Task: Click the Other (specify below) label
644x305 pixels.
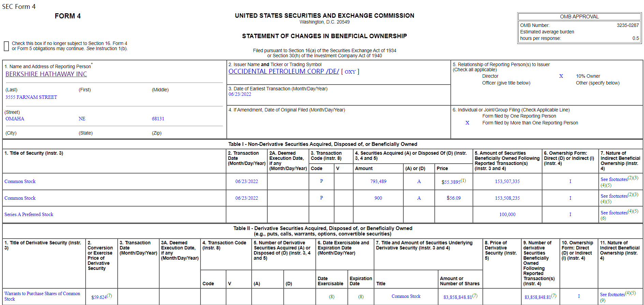Action: pos(598,83)
